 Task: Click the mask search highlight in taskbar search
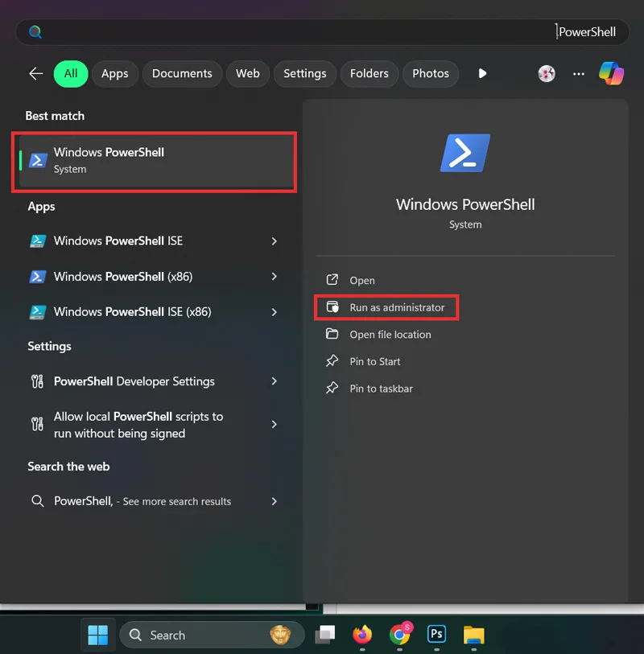tap(280, 635)
